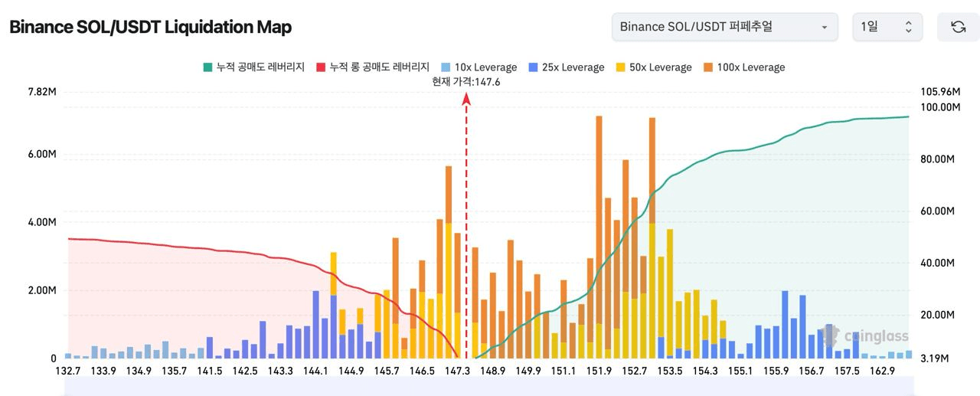980x396 pixels.
Task: Click the dark blue 25x Leverage swatch
Action: [x=534, y=67]
